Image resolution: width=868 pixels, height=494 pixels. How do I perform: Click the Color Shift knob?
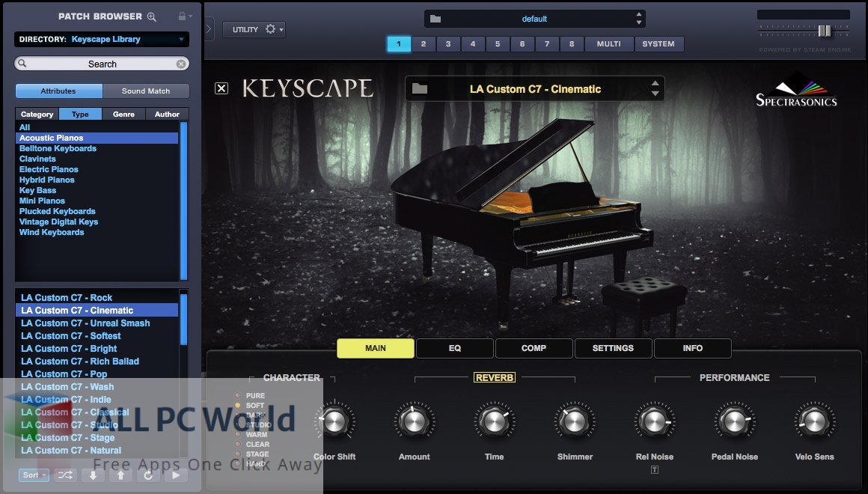coord(334,421)
